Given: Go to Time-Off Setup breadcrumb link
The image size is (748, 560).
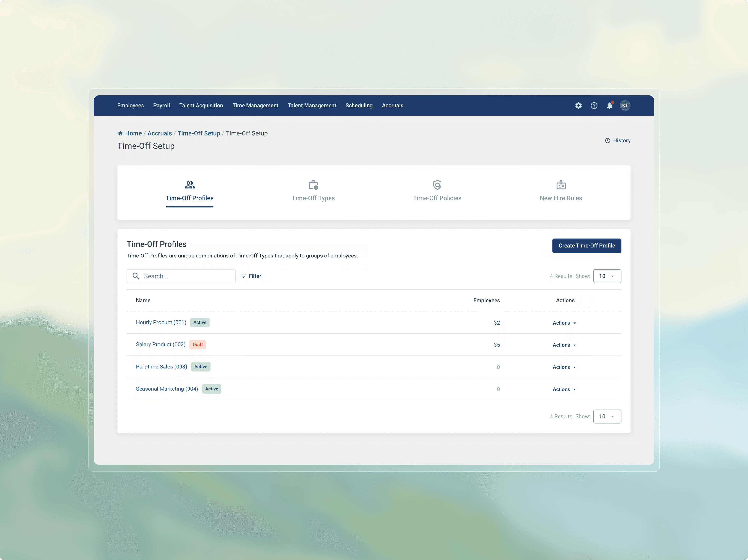Looking at the screenshot, I should click(198, 133).
